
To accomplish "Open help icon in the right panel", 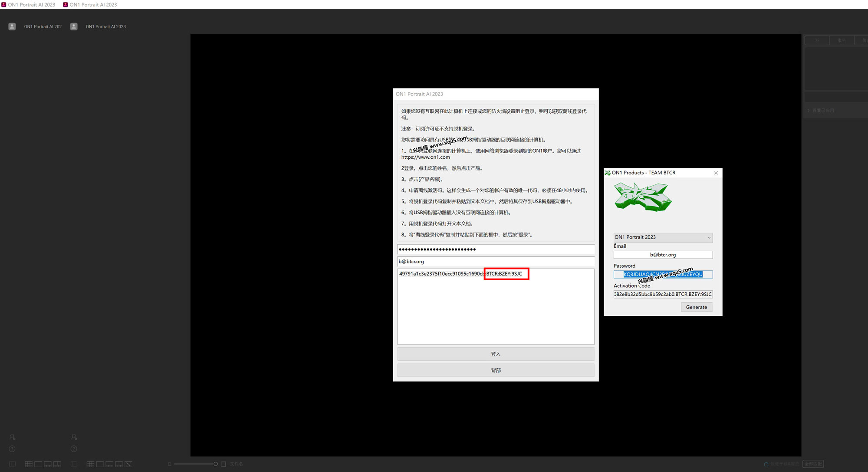I will [74, 449].
